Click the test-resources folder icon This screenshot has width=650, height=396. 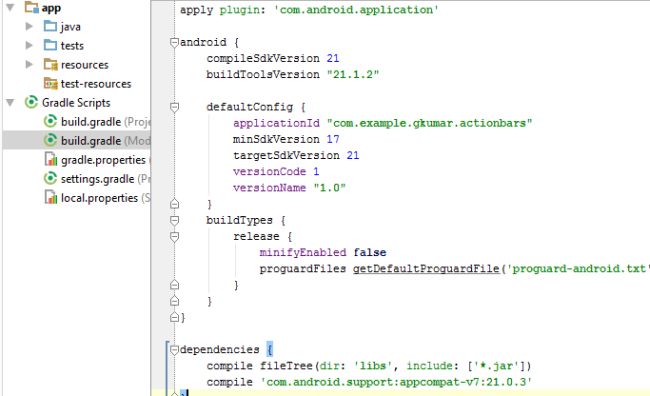pyautogui.click(x=51, y=83)
